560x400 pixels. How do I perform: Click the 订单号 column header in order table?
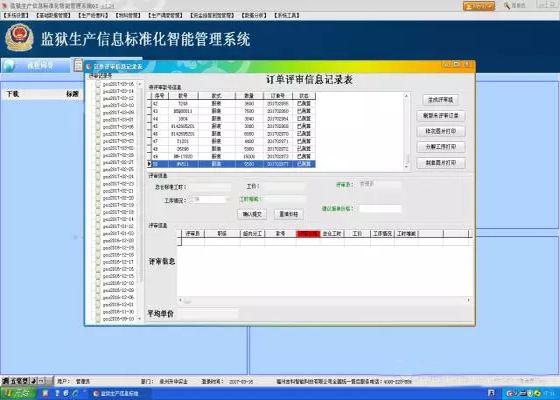point(278,96)
